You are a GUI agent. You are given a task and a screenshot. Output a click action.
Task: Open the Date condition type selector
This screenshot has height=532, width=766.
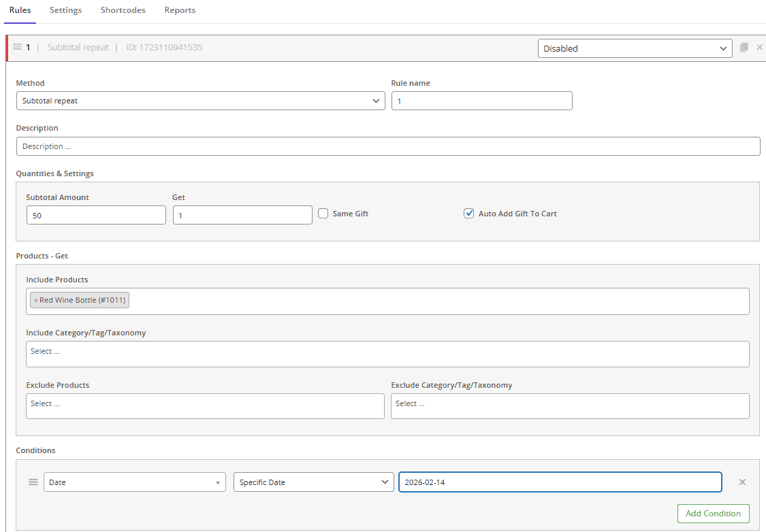(134, 482)
